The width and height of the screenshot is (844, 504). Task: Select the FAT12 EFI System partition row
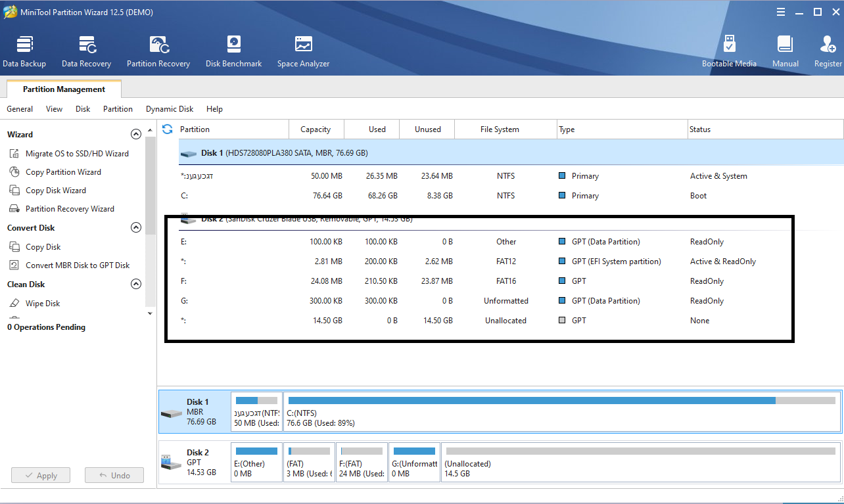coord(511,262)
